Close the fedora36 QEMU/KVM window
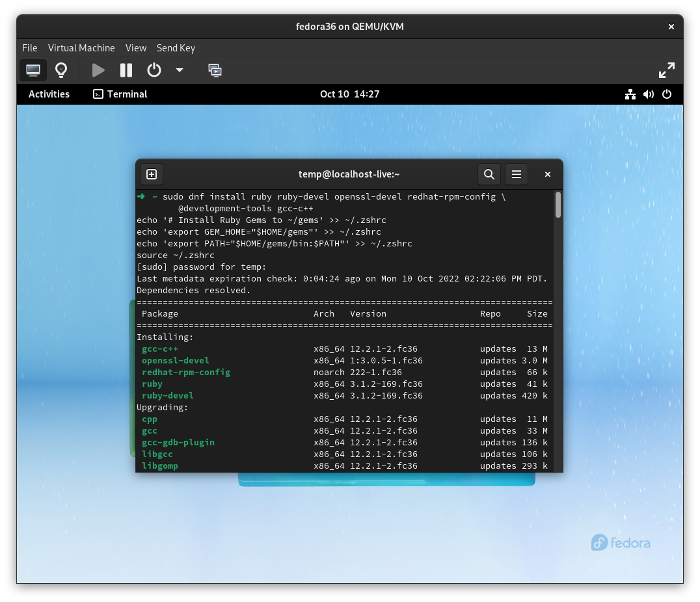The height and width of the screenshot is (602, 700). pos(671,27)
